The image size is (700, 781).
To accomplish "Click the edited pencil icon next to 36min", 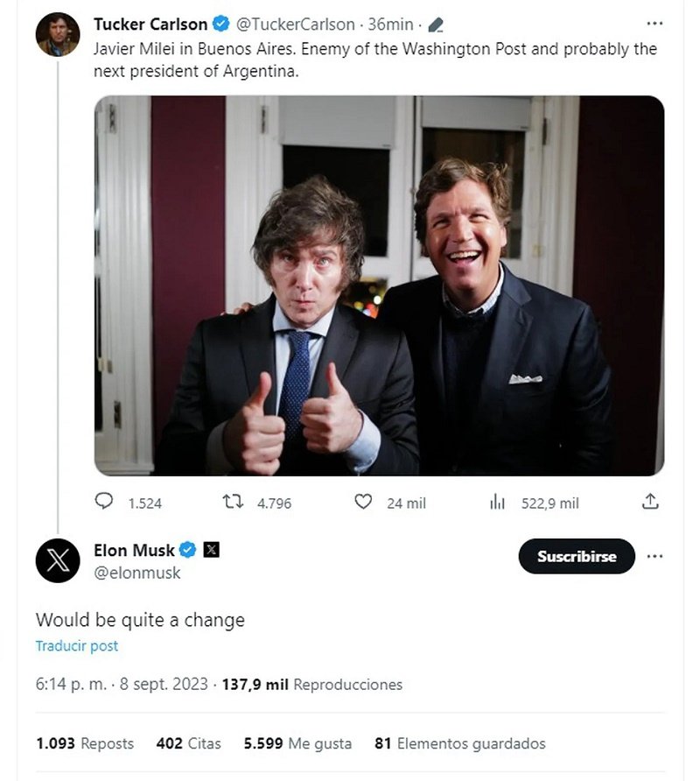I will coord(436,25).
